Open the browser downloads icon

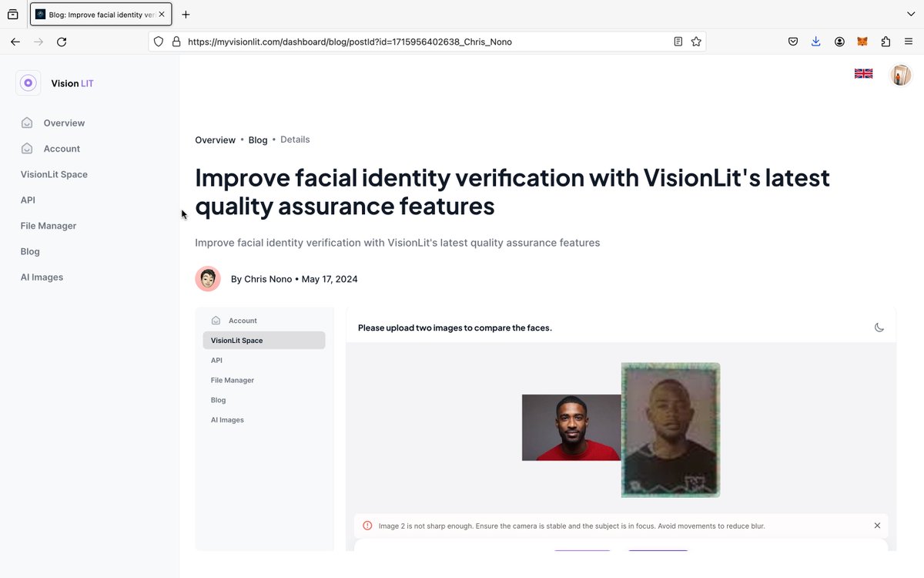click(816, 42)
